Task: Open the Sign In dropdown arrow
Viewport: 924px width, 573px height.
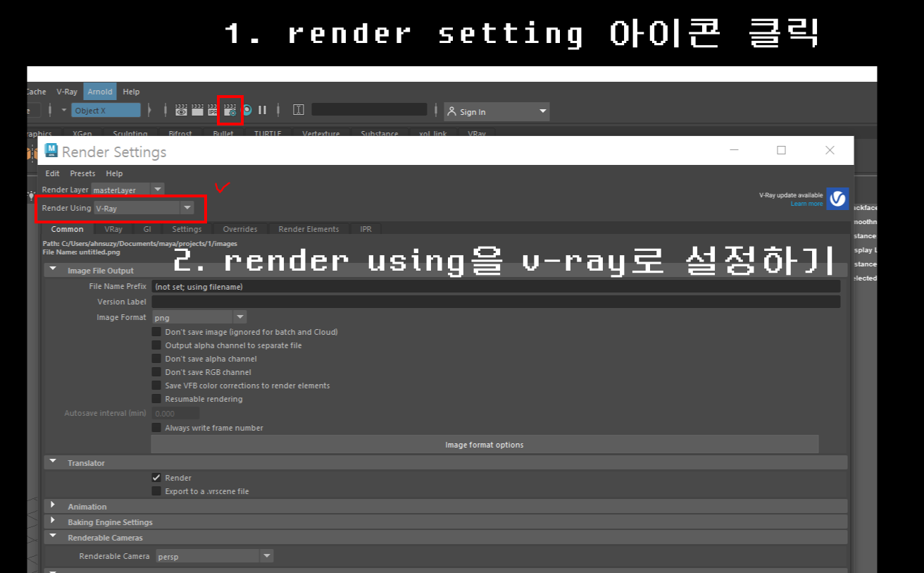Action: (542, 111)
